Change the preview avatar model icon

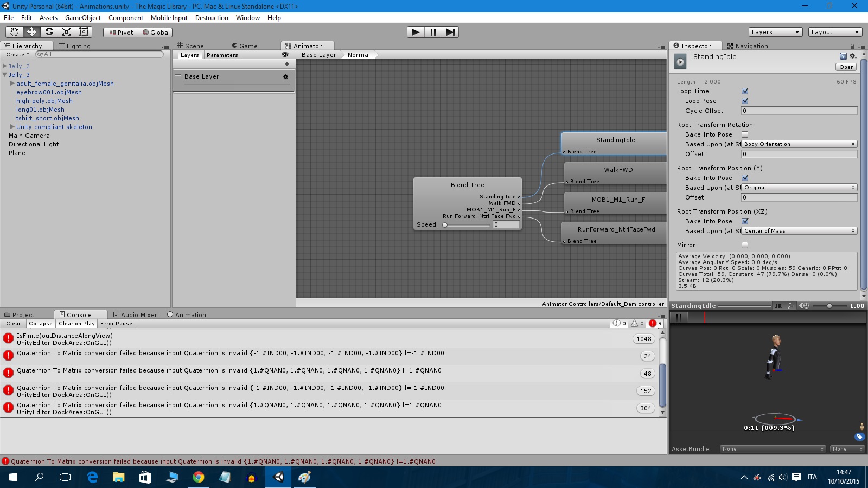(862, 427)
